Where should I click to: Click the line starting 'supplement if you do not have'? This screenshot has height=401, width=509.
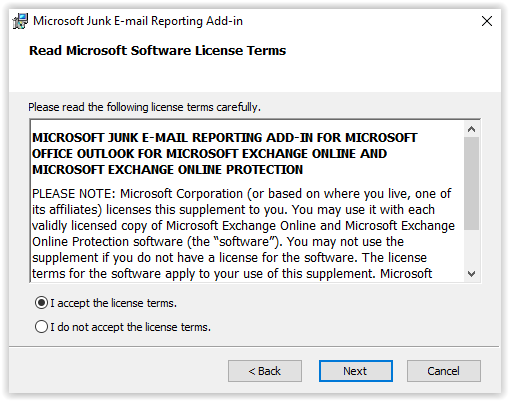pyautogui.click(x=229, y=258)
